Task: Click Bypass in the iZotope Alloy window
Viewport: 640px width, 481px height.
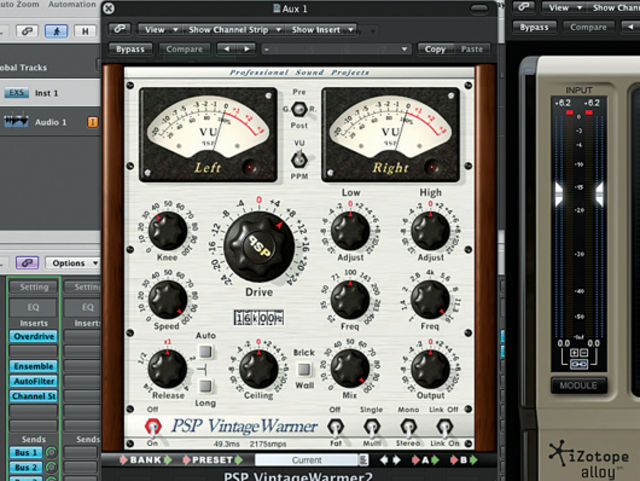Action: click(534, 27)
